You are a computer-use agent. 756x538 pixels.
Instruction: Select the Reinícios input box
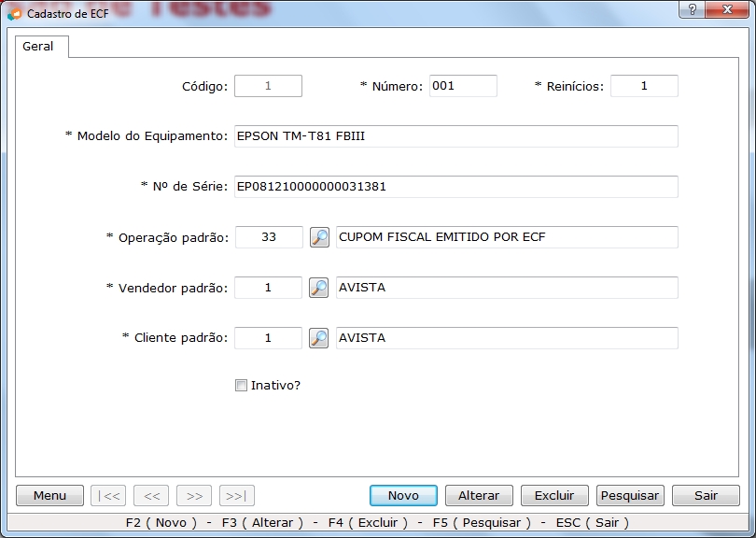point(644,86)
